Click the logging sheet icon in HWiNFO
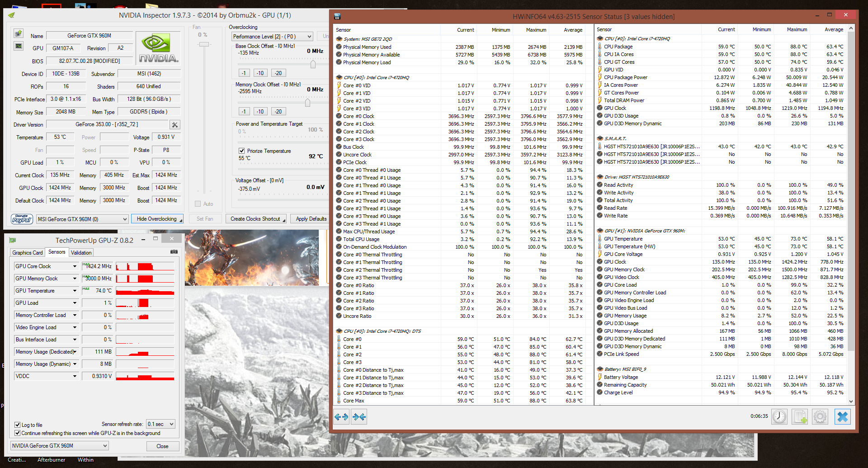The image size is (868, 468). (x=800, y=416)
